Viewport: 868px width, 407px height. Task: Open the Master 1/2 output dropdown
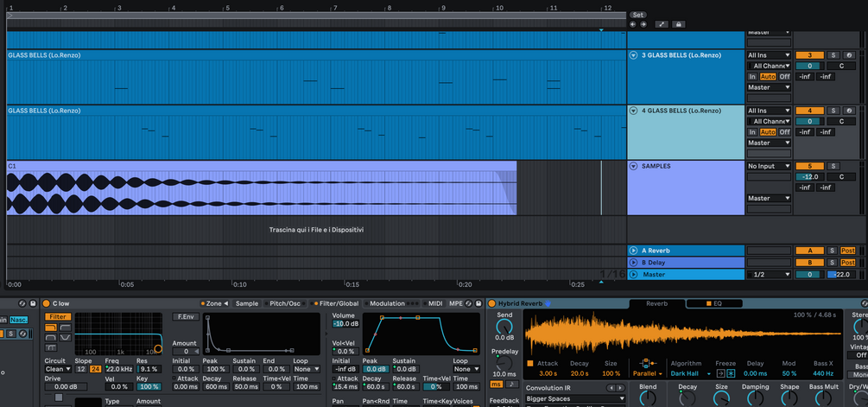pos(769,275)
